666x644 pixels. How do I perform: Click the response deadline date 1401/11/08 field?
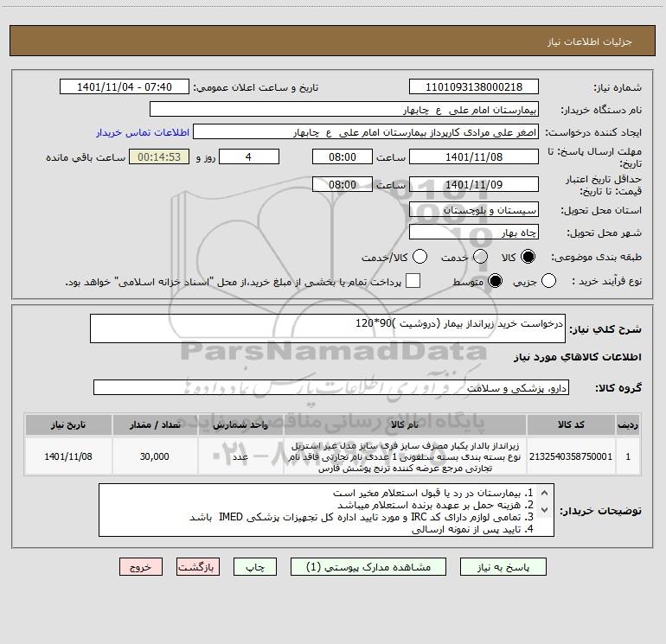474,156
